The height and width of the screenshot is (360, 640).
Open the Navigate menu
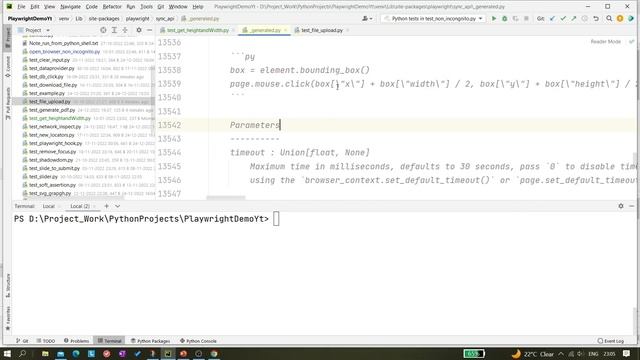coord(70,7)
